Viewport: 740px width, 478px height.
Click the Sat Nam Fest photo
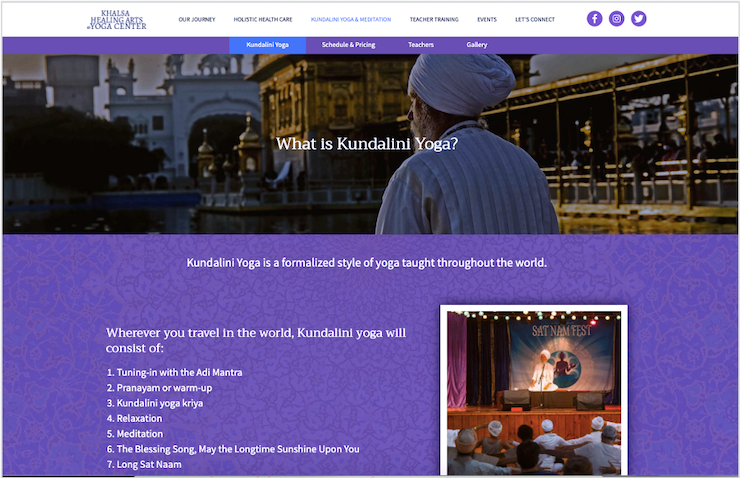534,391
